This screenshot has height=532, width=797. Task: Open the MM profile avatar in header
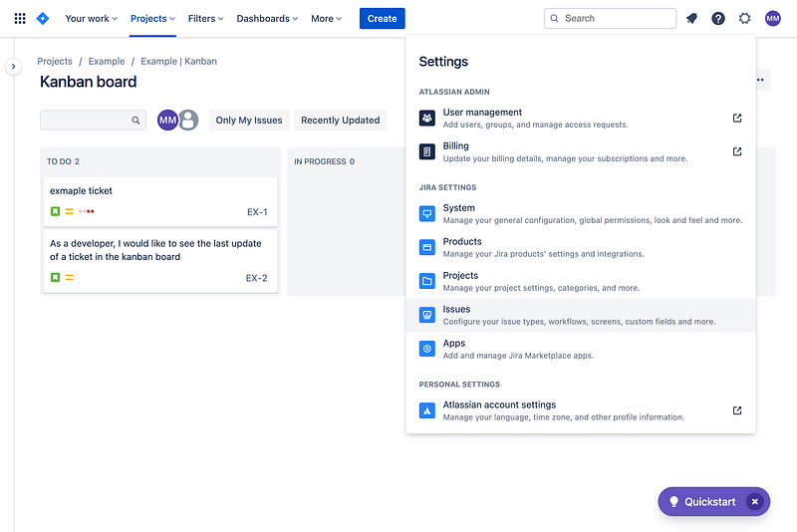[x=773, y=19]
